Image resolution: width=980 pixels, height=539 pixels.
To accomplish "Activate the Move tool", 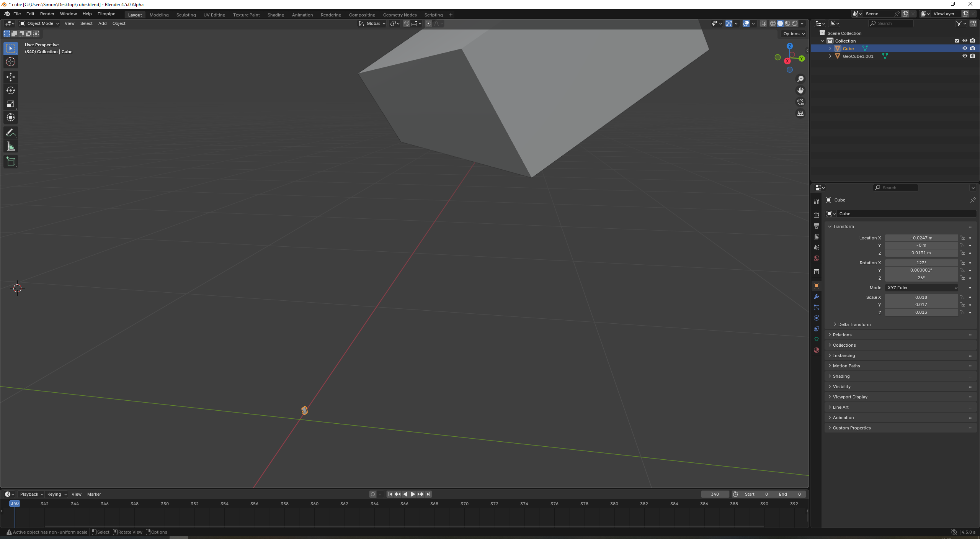I will (x=11, y=77).
